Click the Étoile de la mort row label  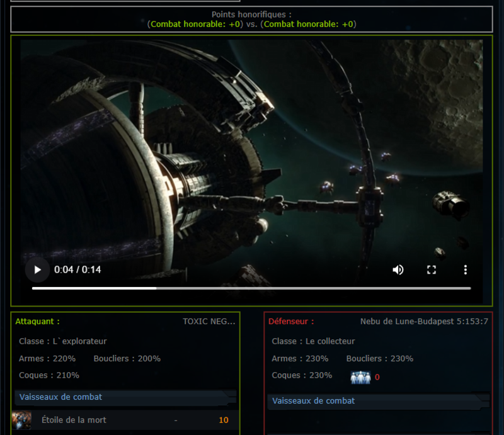pyautogui.click(x=74, y=420)
